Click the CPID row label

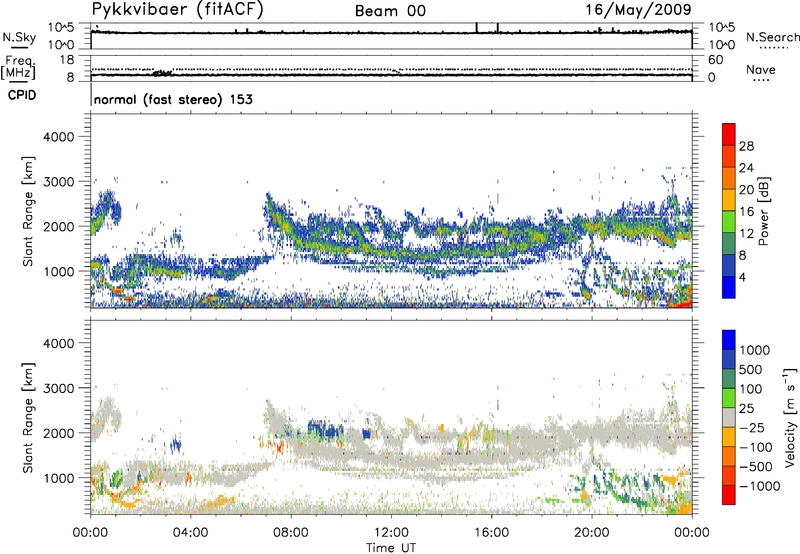click(x=22, y=95)
